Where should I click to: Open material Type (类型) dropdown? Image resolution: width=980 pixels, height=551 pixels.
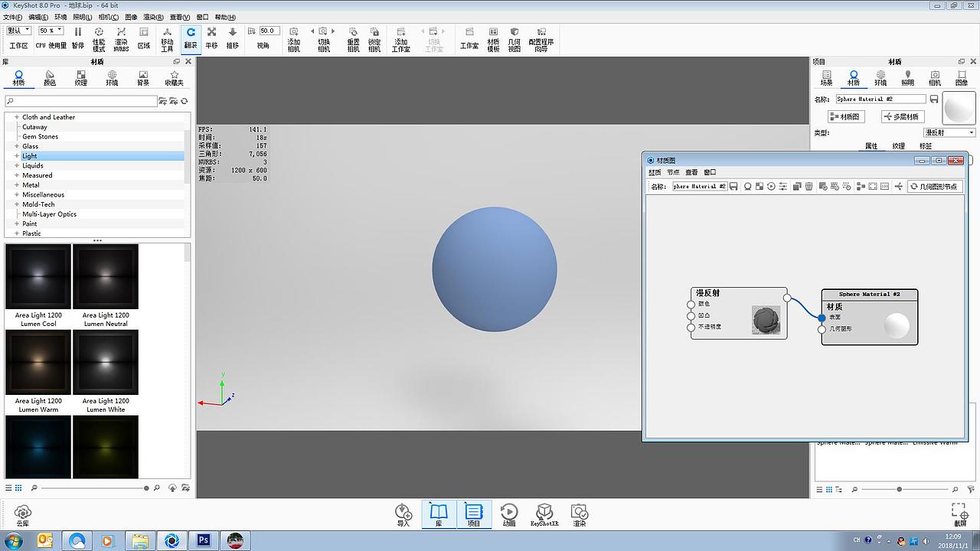tap(949, 132)
